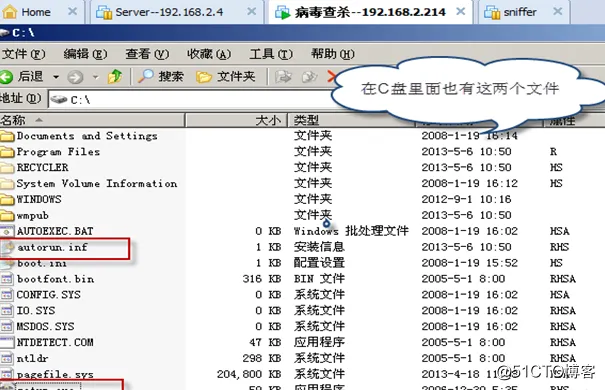Viewport: 605px width, 390px height.
Task: Close the Home tab
Action: click(x=73, y=11)
